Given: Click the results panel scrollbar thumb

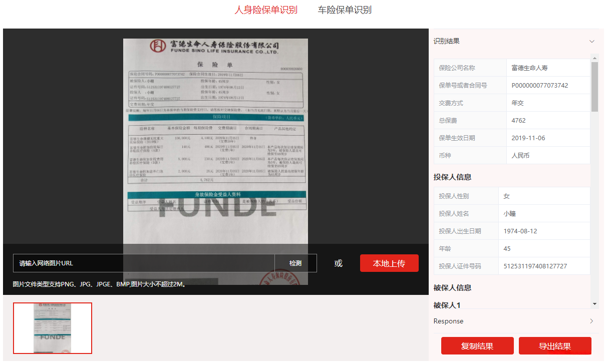Looking at the screenshot, I should click(x=594, y=86).
